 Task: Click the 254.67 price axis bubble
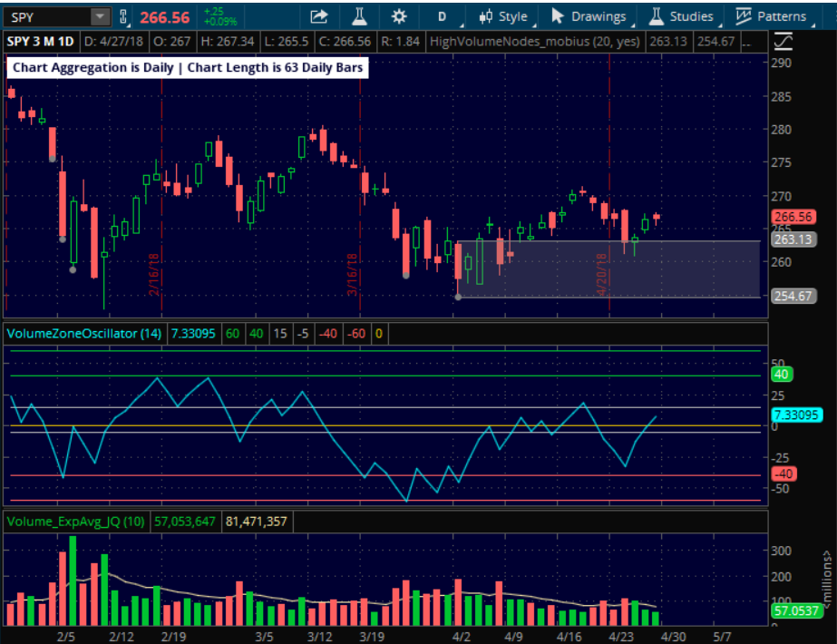click(x=793, y=296)
